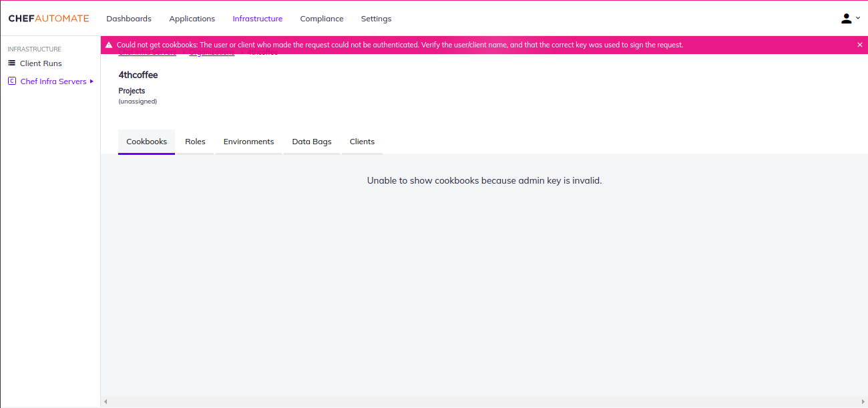Click the horizontal scrollbar's right arrow
This screenshot has height=408, width=868.
click(x=862, y=401)
